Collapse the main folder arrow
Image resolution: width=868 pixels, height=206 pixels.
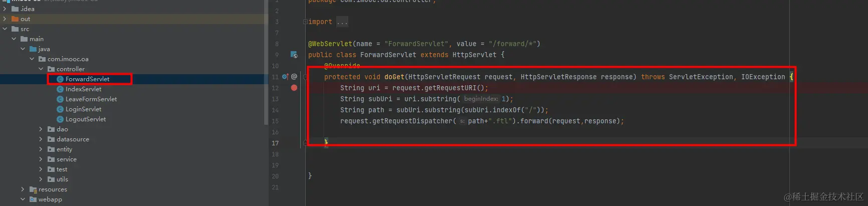click(14, 39)
